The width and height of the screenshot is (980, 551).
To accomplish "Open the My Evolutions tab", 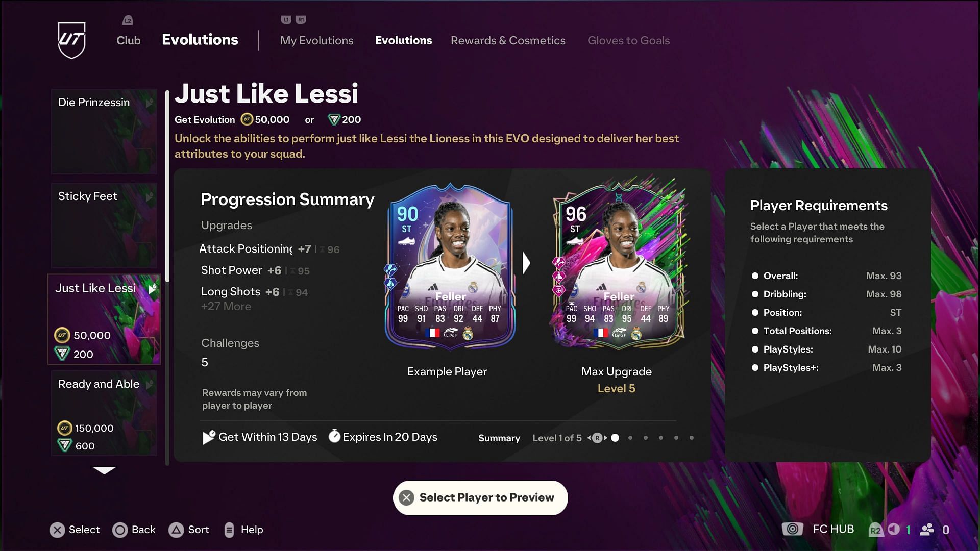I will click(316, 40).
